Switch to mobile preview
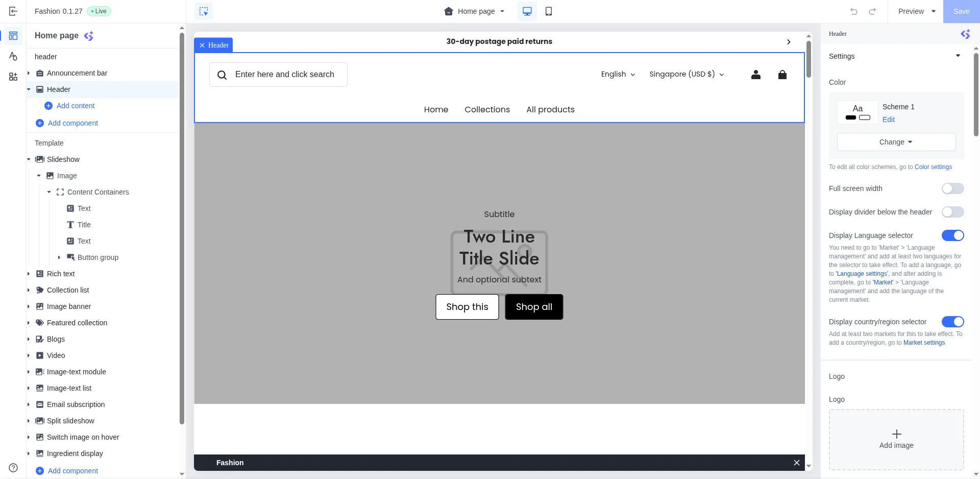This screenshot has width=980, height=479. pyautogui.click(x=549, y=11)
